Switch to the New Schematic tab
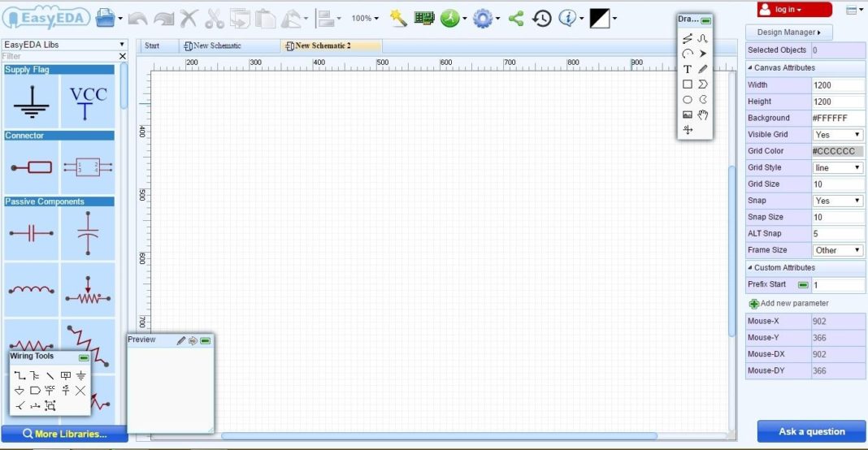 click(x=216, y=45)
